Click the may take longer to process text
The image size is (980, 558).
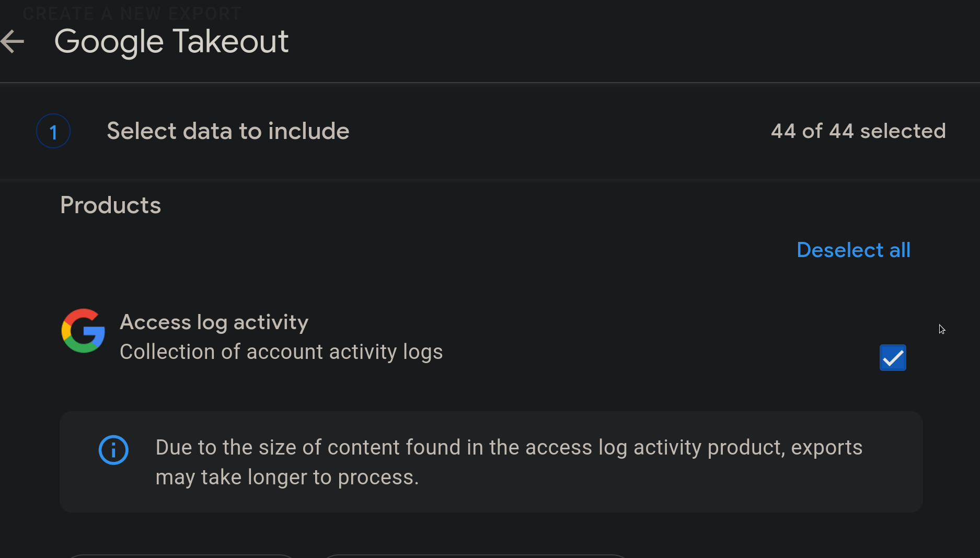[287, 478]
